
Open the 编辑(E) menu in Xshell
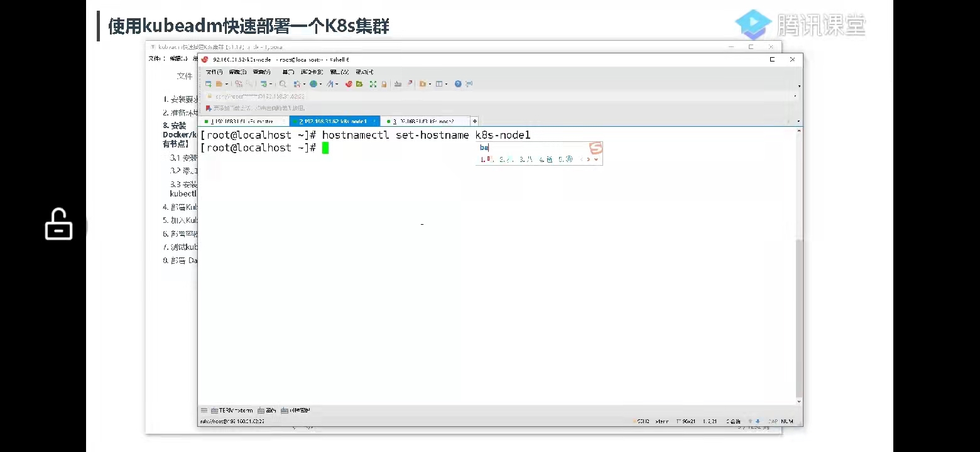coord(237,72)
